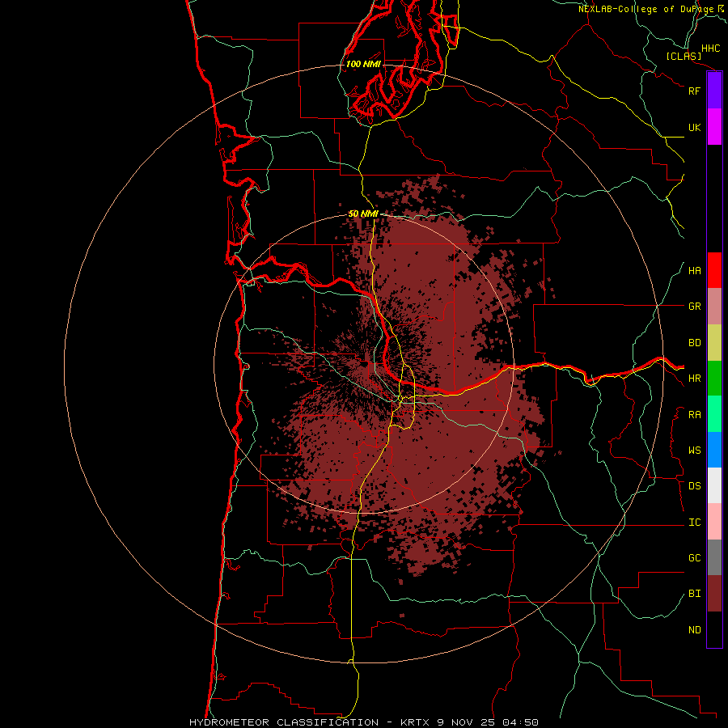Image resolution: width=728 pixels, height=728 pixels.
Task: Click the WS blue legend swatch
Action: coord(714,450)
